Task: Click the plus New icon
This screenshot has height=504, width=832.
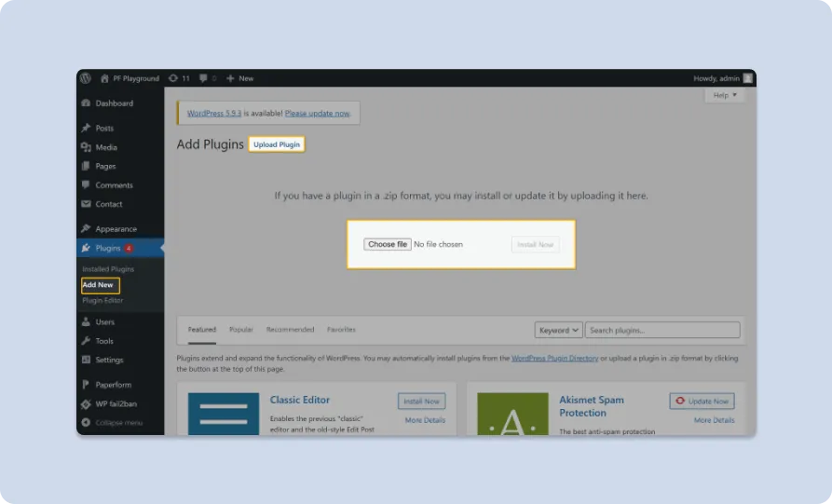Action: (x=230, y=78)
